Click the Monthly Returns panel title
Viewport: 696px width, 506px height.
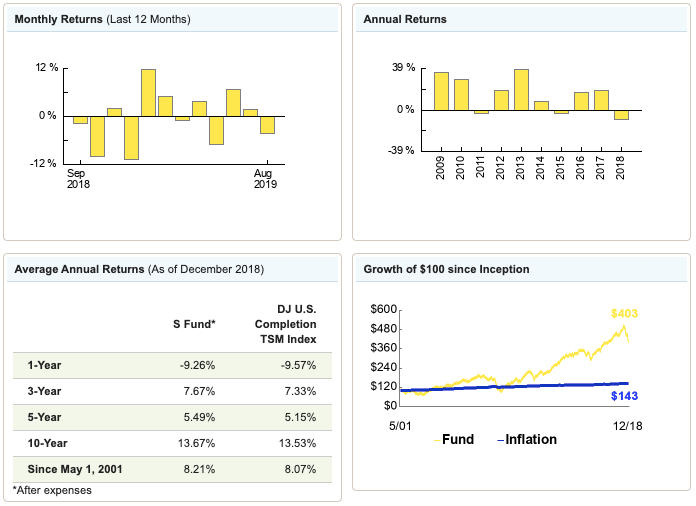click(x=102, y=20)
